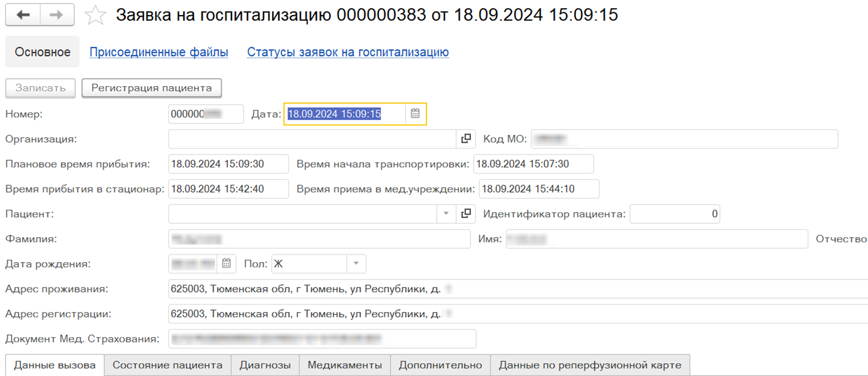Open the Дополнительно tab

tap(440, 365)
